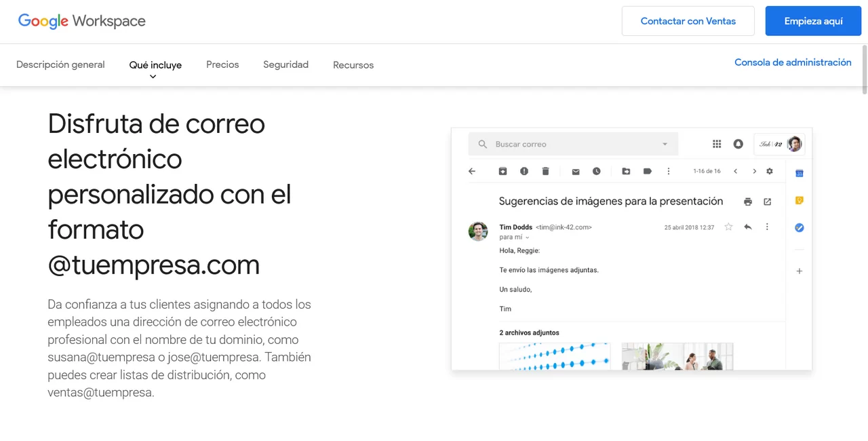
Task: Click the text 'Te envío las imágenes adjuntas.'
Action: [549, 270]
